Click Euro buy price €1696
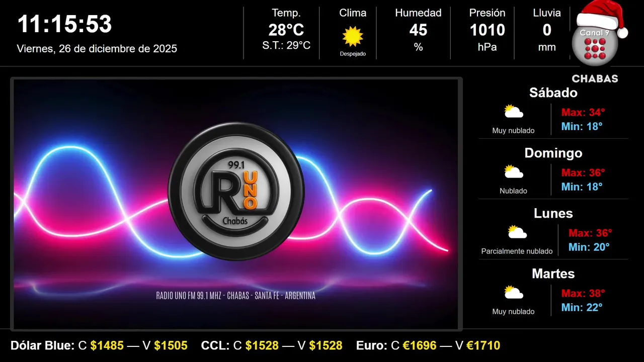 420,345
